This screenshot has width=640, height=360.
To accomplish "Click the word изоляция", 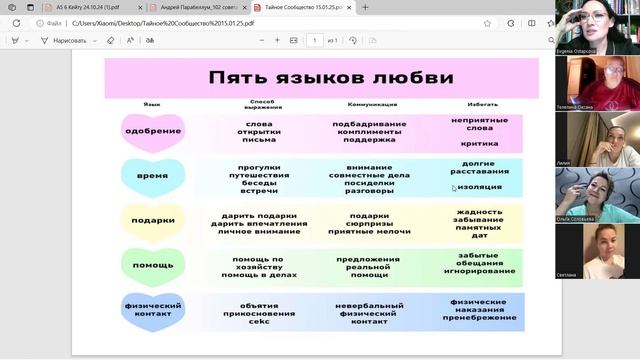I will 480,187.
